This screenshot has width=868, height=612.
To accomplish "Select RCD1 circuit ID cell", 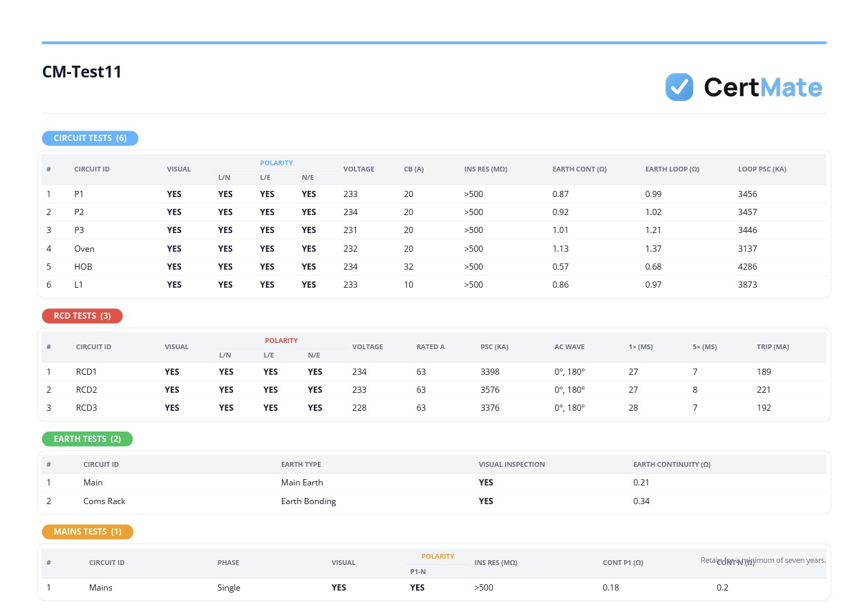I will 86,372.
